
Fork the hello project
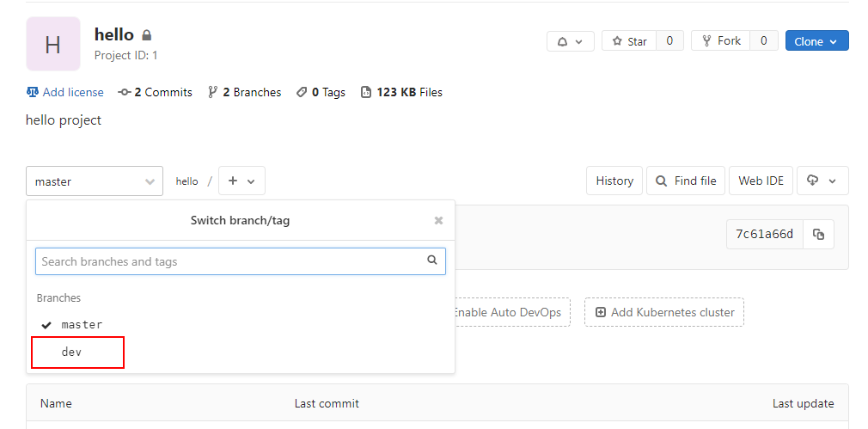pos(721,41)
